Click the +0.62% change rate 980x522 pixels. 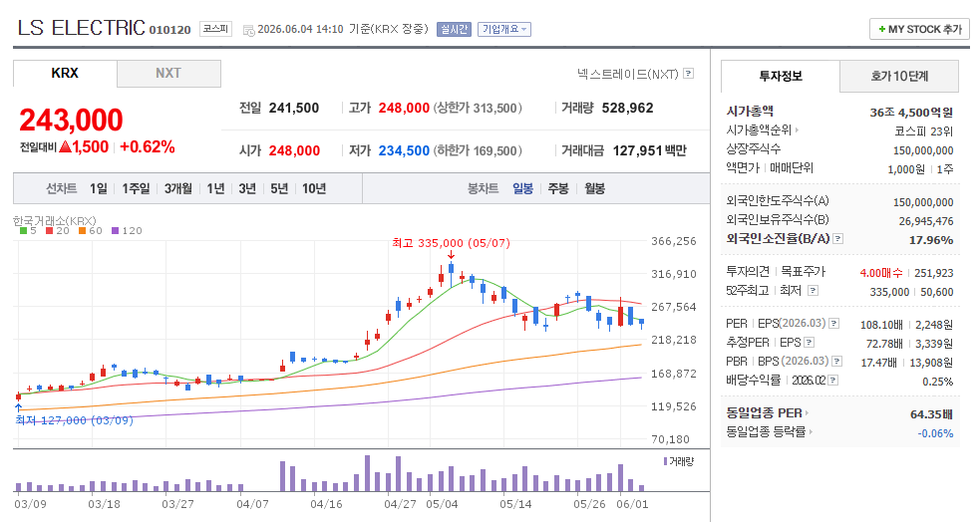click(148, 146)
